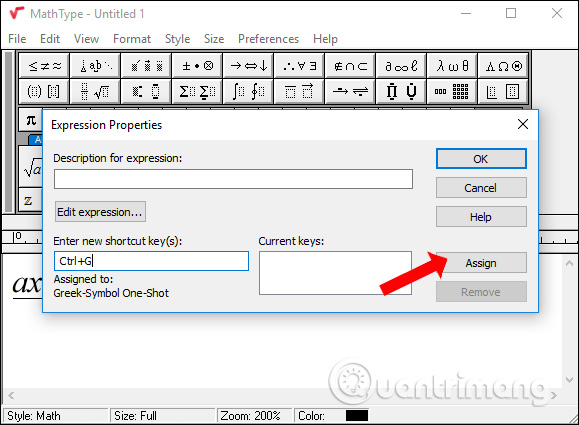Click the Enter new shortcut key(s) field
This screenshot has height=425, width=579.
(151, 261)
